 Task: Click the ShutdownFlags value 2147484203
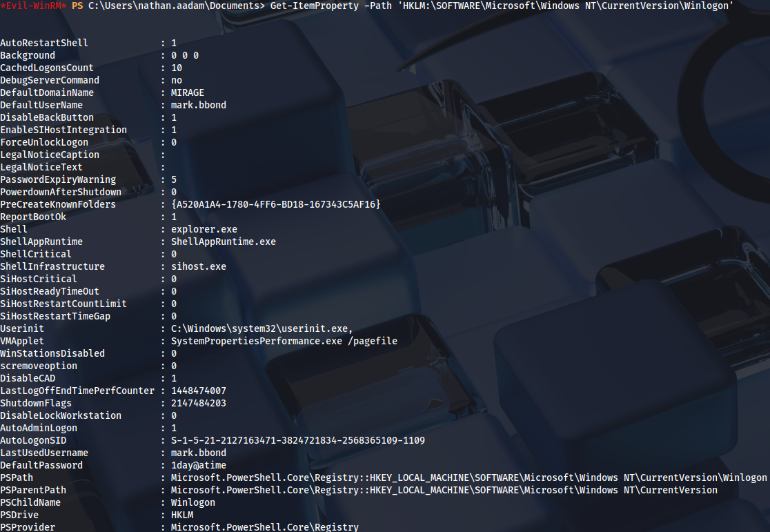199,403
